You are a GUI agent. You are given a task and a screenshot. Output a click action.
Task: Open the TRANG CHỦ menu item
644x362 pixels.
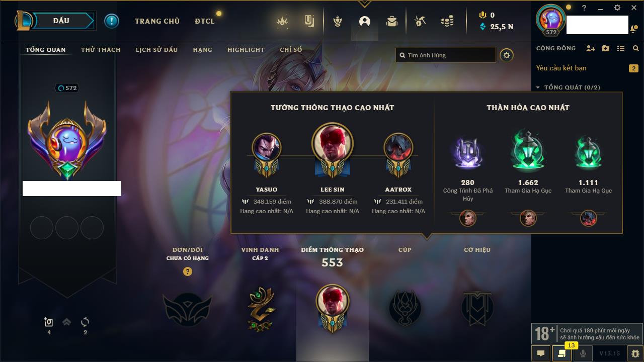point(157,21)
